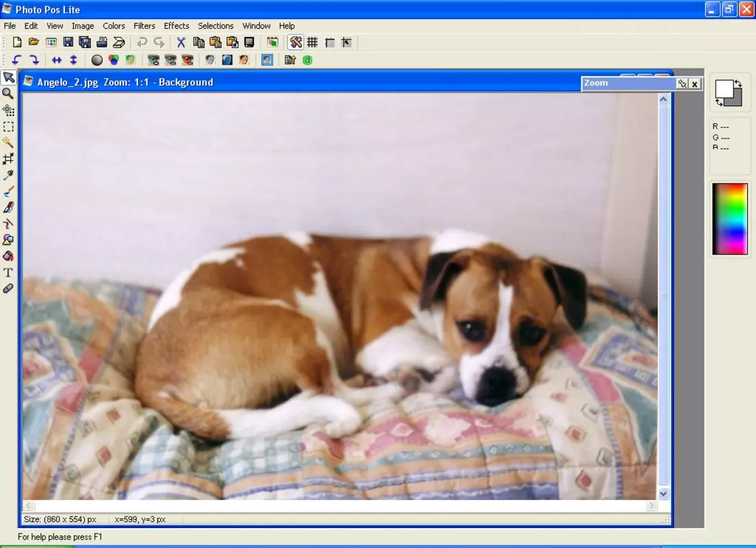
Task: Select the magnifier Zoom tool
Action: coord(8,94)
